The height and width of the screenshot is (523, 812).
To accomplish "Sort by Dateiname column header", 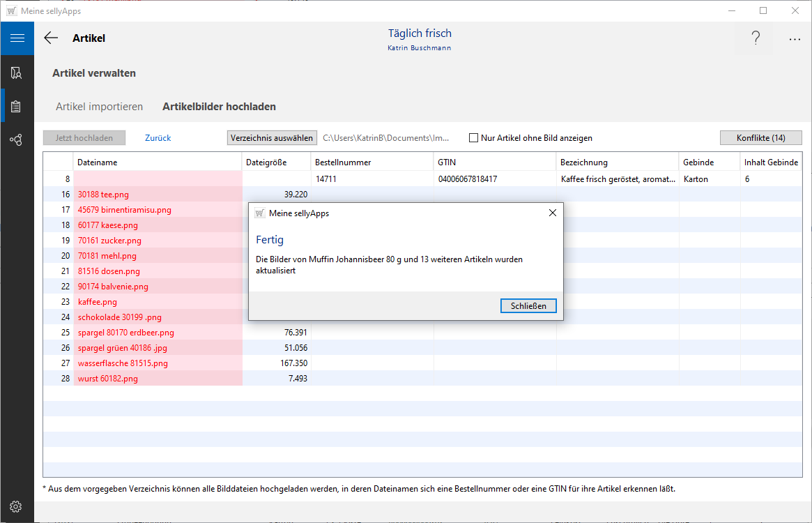I will 98,162.
